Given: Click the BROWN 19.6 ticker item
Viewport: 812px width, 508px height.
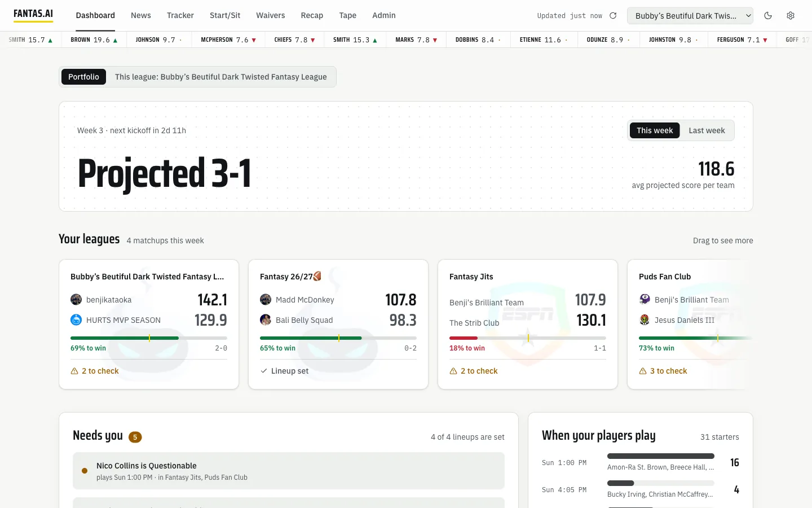Looking at the screenshot, I should click(94, 40).
